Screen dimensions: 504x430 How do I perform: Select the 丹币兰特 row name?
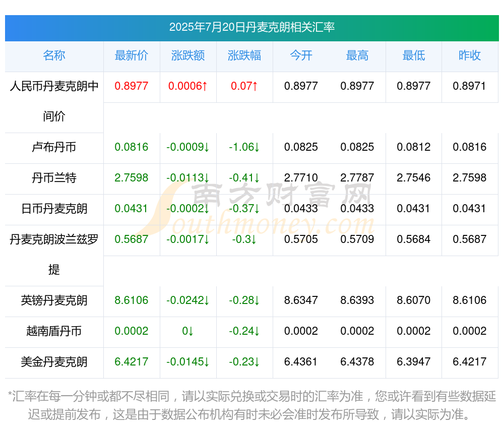(x=54, y=178)
